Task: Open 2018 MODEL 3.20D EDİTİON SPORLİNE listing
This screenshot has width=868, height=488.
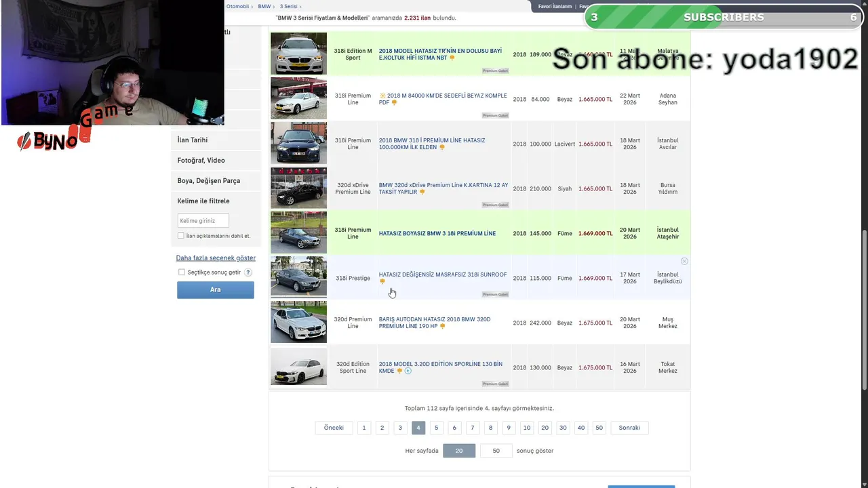Action: pos(441,367)
